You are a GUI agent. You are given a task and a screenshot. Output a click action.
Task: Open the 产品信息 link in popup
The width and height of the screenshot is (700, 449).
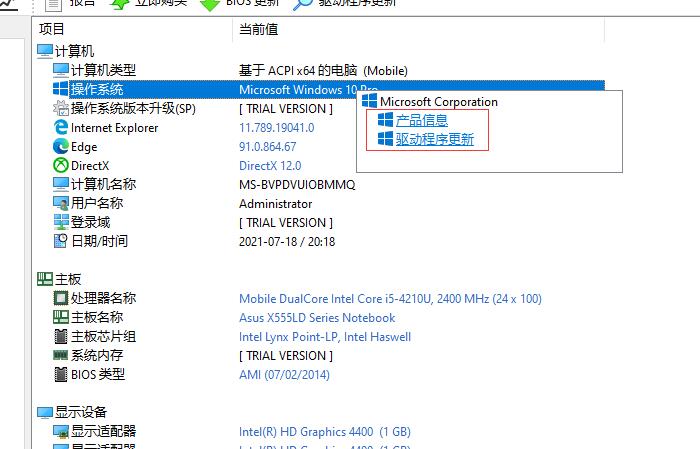pos(421,120)
